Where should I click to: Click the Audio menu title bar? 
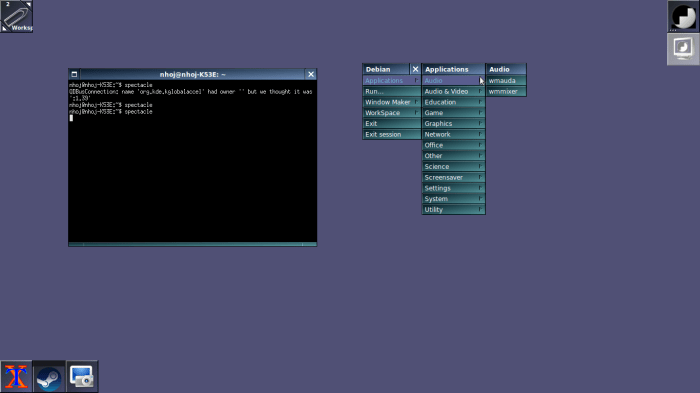click(506, 69)
